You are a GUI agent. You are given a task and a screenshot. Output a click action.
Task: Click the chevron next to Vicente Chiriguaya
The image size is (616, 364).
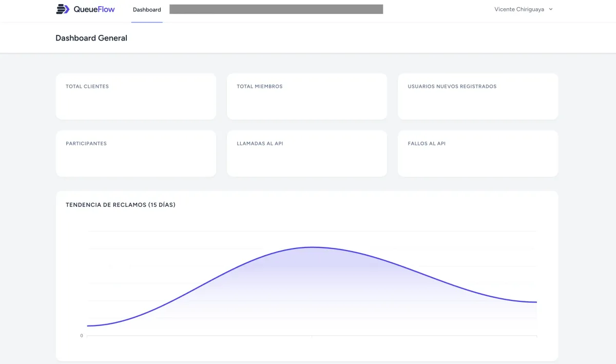point(551,9)
